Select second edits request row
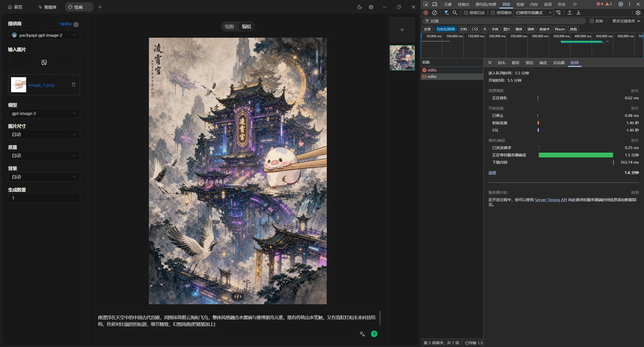Screen dimensions: 644x347 click(452, 77)
